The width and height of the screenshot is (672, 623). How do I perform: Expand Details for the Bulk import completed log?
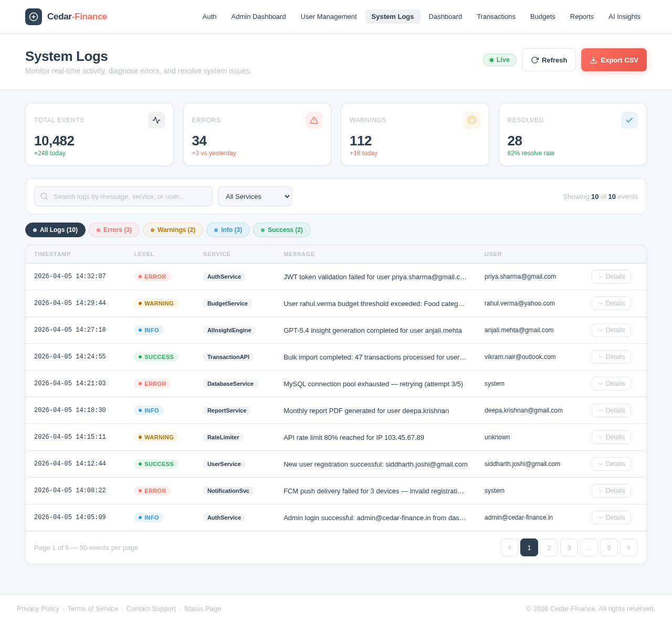click(611, 357)
